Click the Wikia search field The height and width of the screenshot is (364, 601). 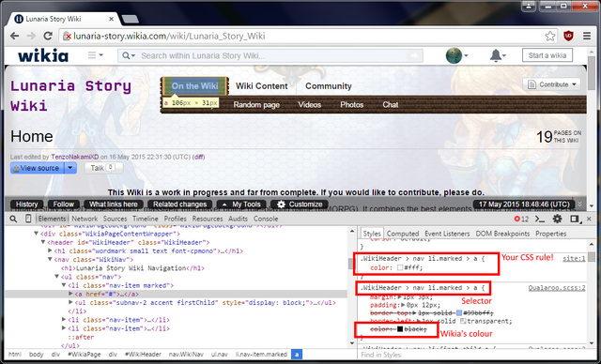click(270, 56)
